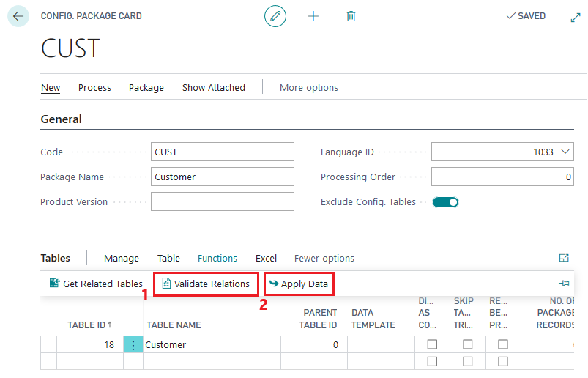Image resolution: width=588 pixels, height=378 pixels.
Task: Select Table Name cell Customer
Action: 212,344
